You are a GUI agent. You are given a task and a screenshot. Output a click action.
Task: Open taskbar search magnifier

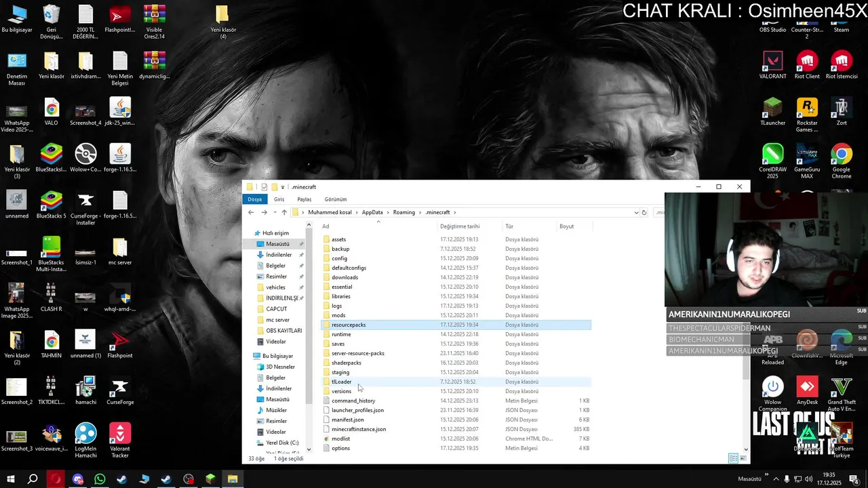click(33, 479)
